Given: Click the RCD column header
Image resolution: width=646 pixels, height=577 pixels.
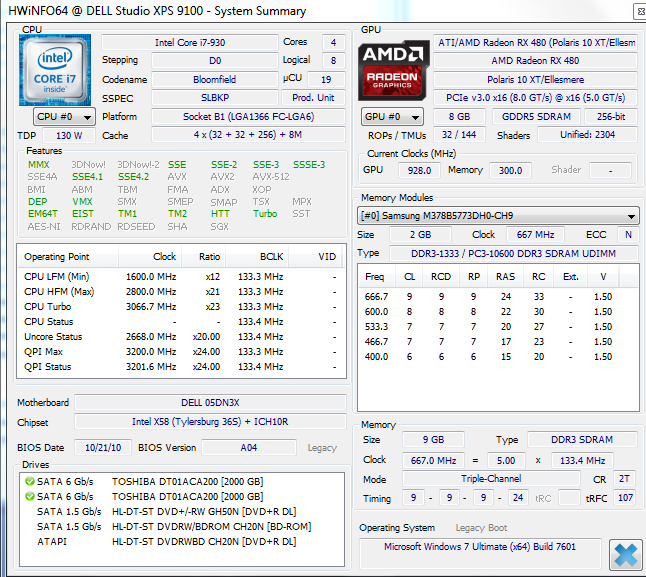Looking at the screenshot, I should click(x=441, y=277).
